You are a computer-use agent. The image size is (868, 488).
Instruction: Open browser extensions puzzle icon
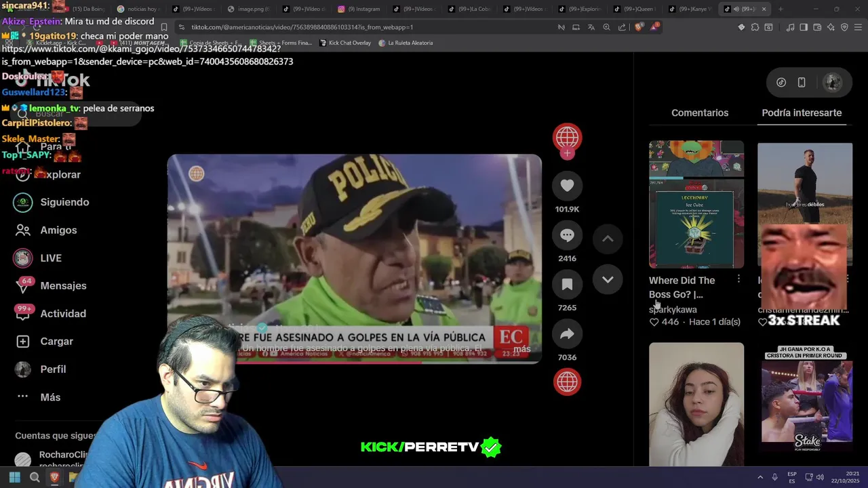(755, 27)
